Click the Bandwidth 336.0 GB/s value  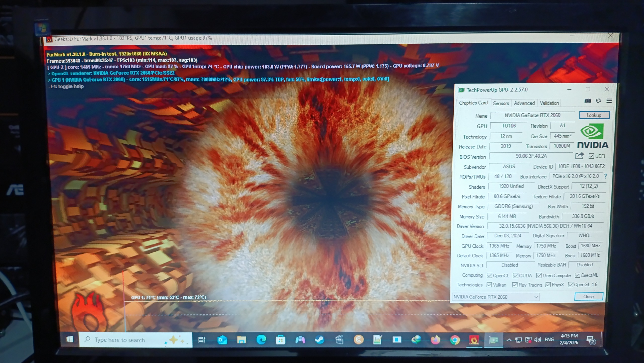pos(583,216)
